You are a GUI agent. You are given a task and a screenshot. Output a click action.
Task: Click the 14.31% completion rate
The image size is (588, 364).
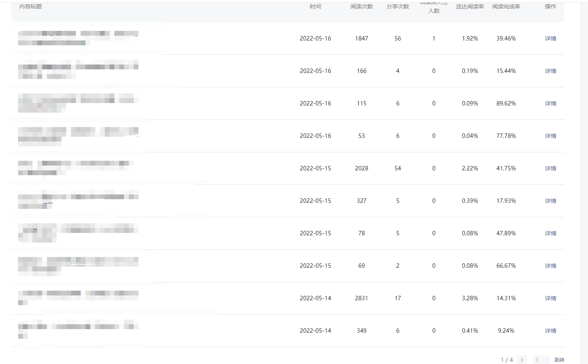tap(506, 298)
